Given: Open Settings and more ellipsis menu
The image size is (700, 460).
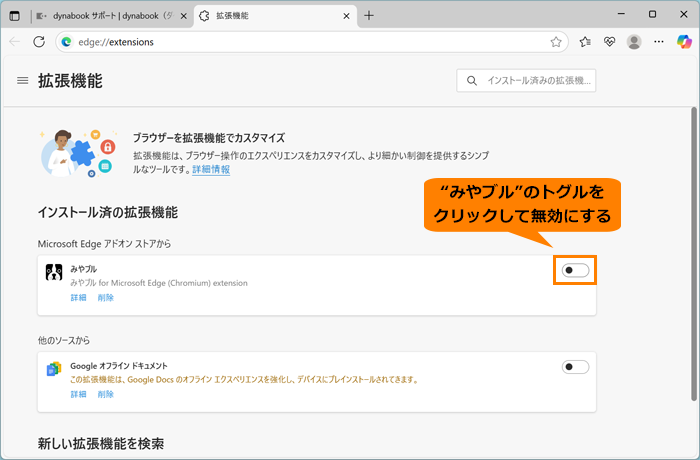Looking at the screenshot, I should click(658, 42).
